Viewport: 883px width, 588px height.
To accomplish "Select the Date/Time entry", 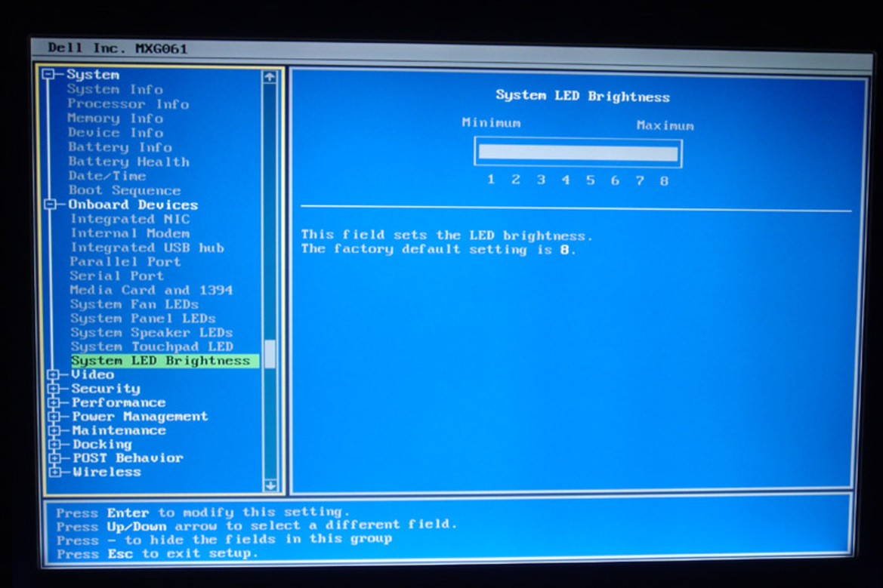I will [107, 176].
